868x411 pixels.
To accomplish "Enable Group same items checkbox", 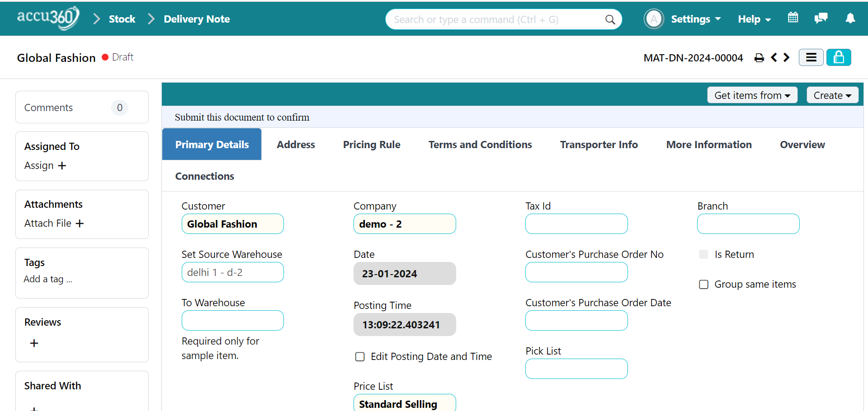I will click(703, 285).
